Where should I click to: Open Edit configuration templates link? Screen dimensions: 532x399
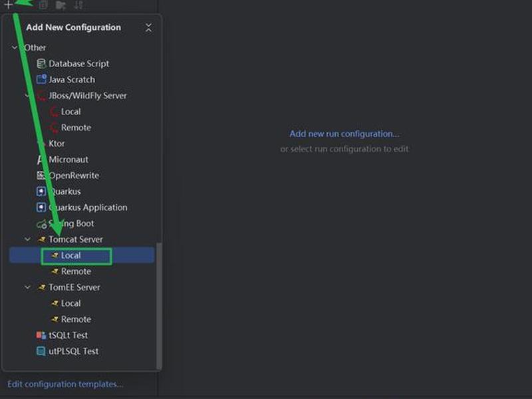click(x=65, y=384)
